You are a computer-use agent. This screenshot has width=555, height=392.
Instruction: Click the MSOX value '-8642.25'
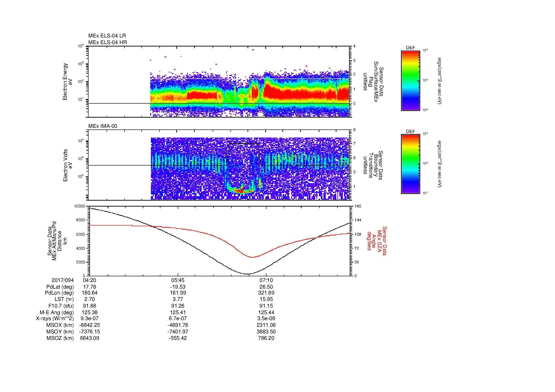coord(89,325)
